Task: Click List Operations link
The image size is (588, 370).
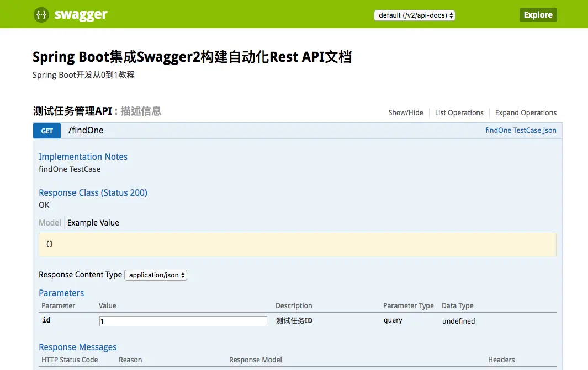Action: coord(459,112)
